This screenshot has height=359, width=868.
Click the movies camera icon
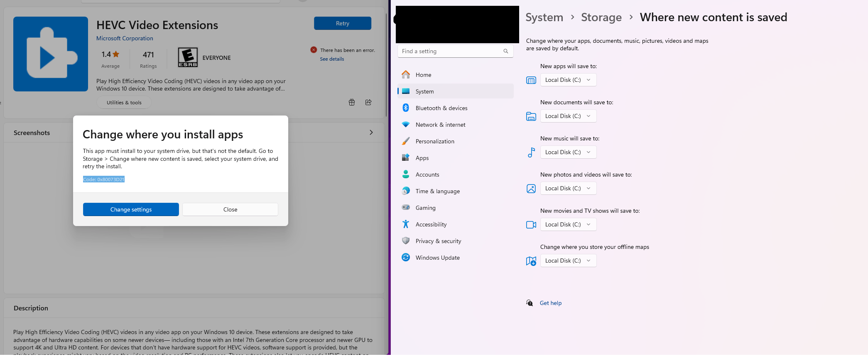pyautogui.click(x=531, y=225)
